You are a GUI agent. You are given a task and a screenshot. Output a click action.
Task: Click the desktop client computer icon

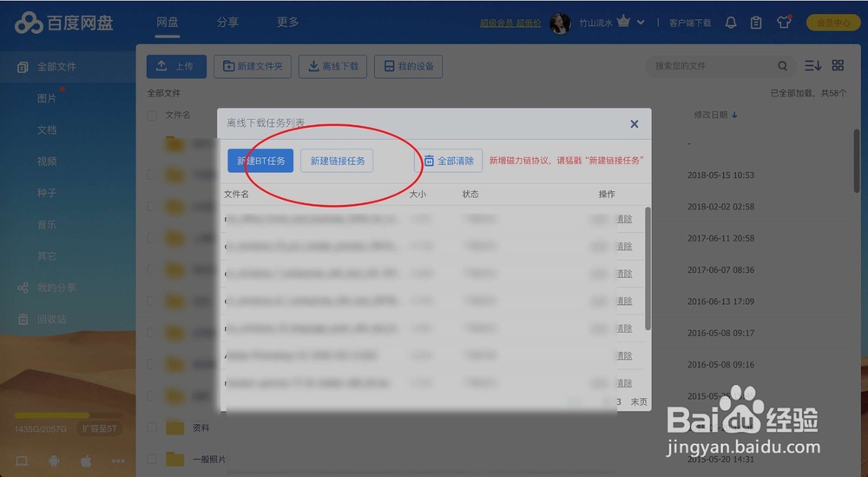(x=22, y=461)
